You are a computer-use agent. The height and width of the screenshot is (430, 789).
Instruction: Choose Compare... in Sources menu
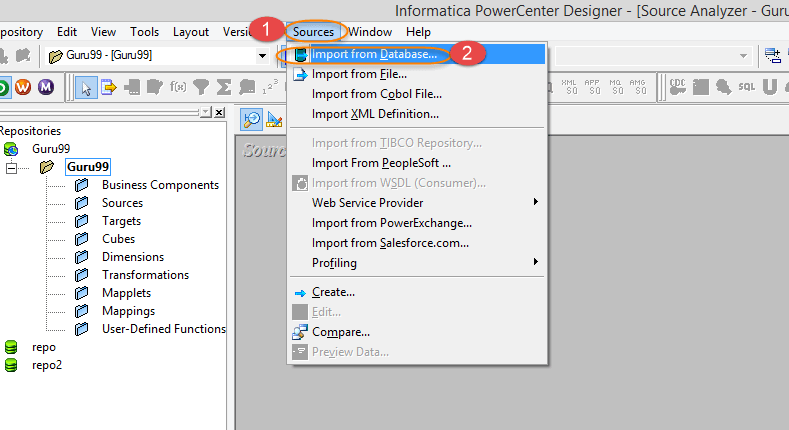coord(418,332)
